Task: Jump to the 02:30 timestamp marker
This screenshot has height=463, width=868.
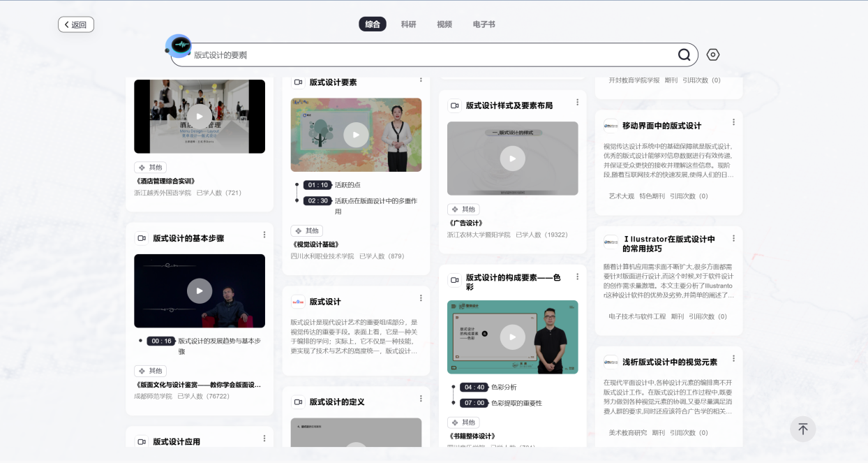Action: coord(317,200)
